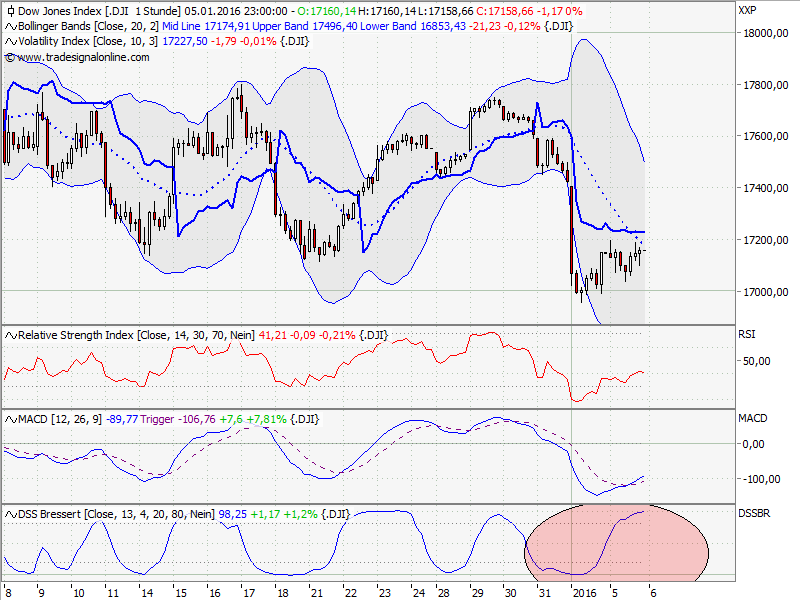The image size is (800, 600).
Task: Click the Volatility value 17227,50
Action: (x=185, y=41)
